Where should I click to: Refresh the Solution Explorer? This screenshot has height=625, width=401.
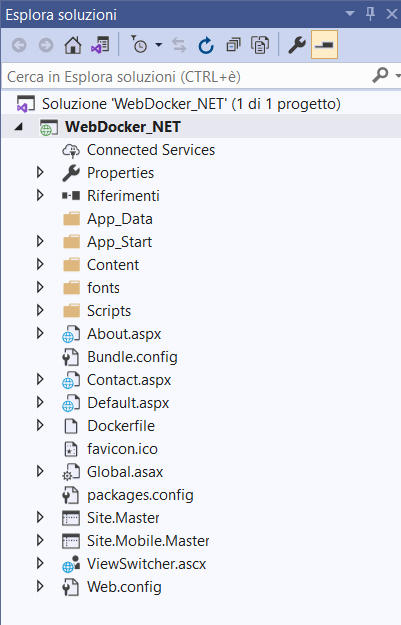coord(206,45)
